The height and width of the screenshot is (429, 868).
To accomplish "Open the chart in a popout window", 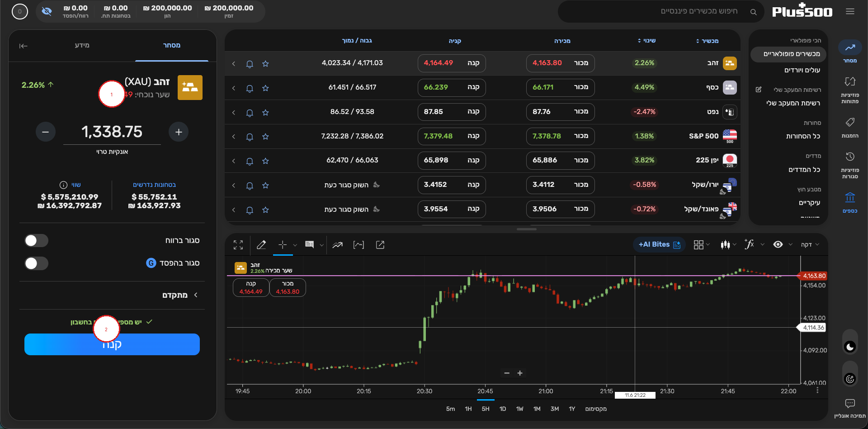I will pyautogui.click(x=380, y=245).
